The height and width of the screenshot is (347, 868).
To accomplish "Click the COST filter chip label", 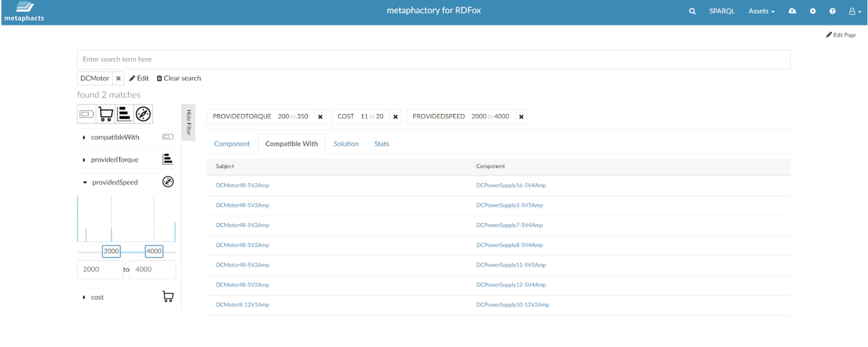I will pyautogui.click(x=346, y=117).
